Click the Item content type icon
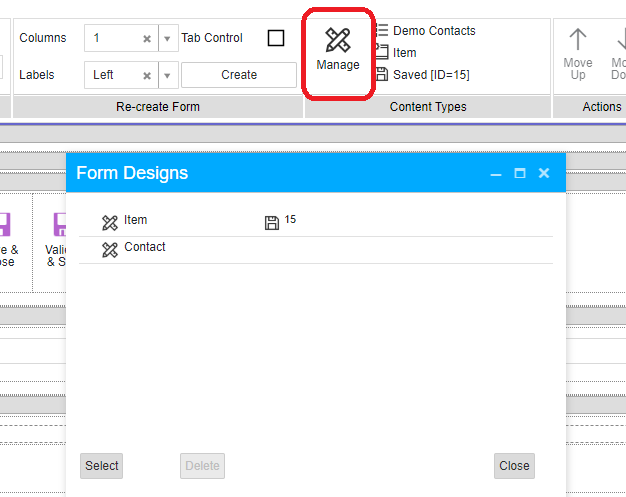The height and width of the screenshot is (497, 626). click(x=381, y=53)
